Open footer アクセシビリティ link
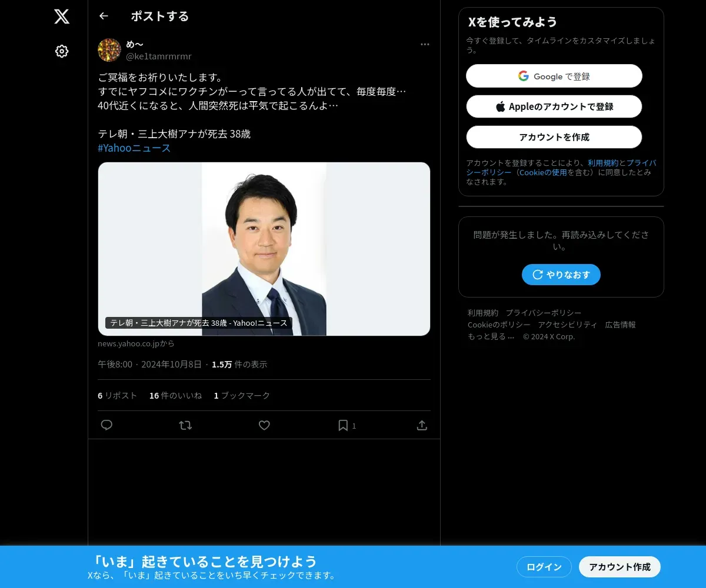 coord(568,325)
